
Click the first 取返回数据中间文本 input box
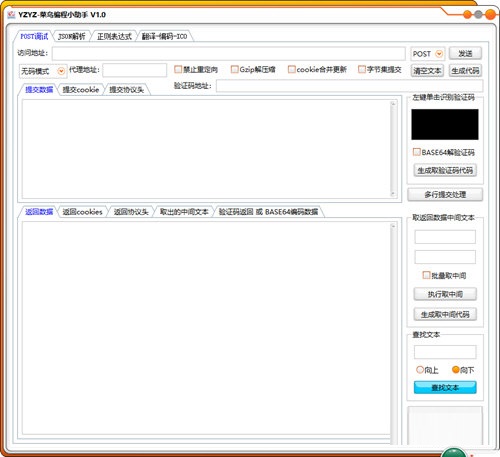pos(445,237)
